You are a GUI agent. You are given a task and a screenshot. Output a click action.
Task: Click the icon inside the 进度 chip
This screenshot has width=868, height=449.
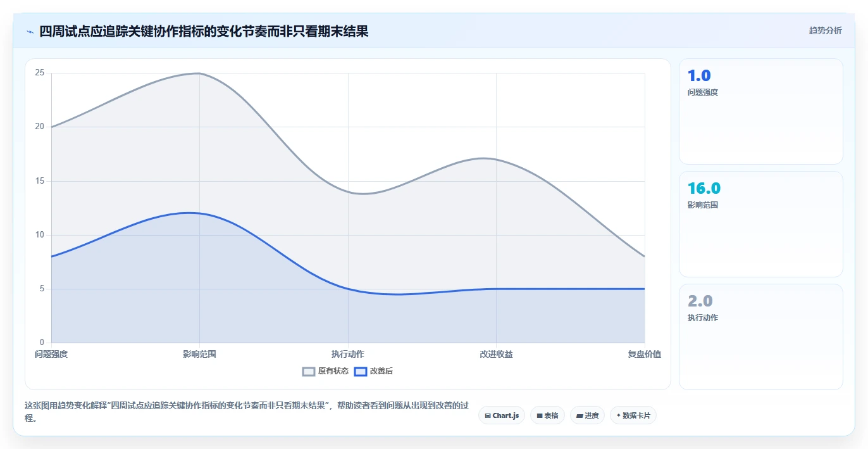(580, 416)
